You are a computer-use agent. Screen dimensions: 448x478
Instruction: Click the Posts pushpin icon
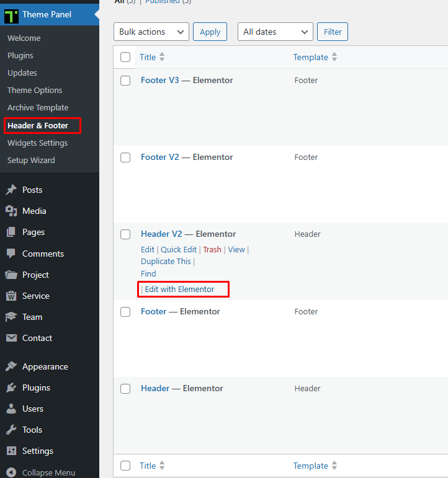coord(11,190)
